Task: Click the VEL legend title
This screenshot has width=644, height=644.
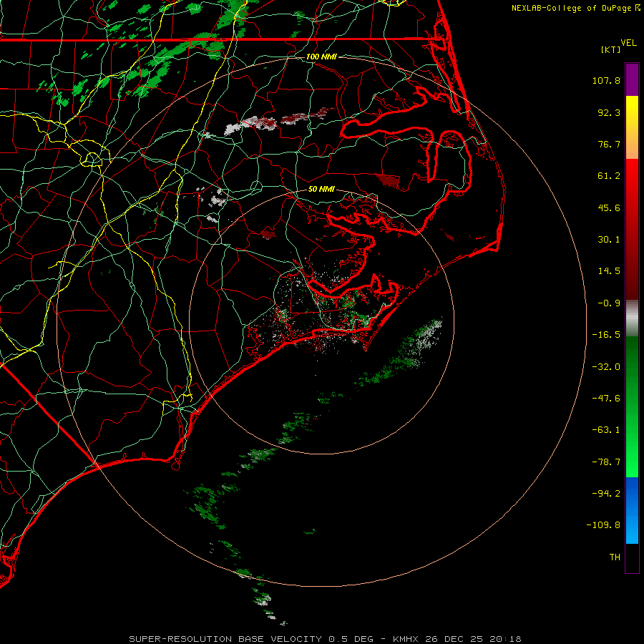Action: [628, 43]
